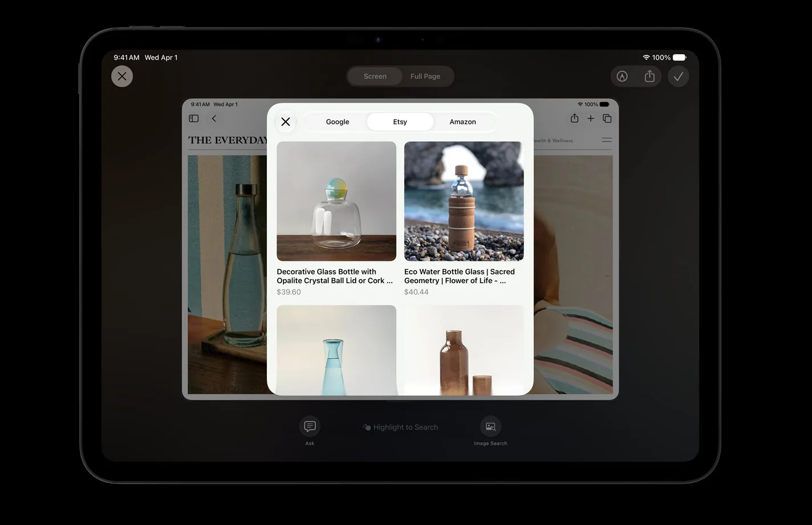Switch to Screen capture mode

[x=375, y=76]
